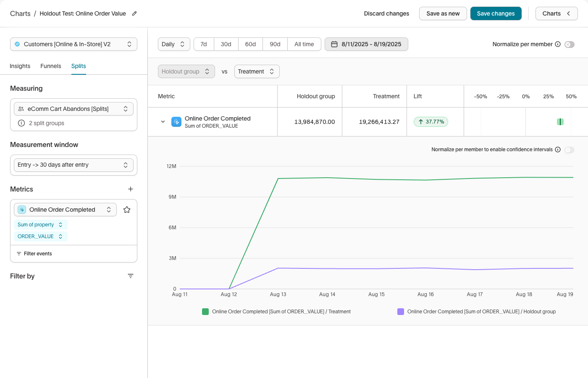Screen dimensions: 588x378
Task: Add a new metric with plus icon
Action: pos(131,189)
